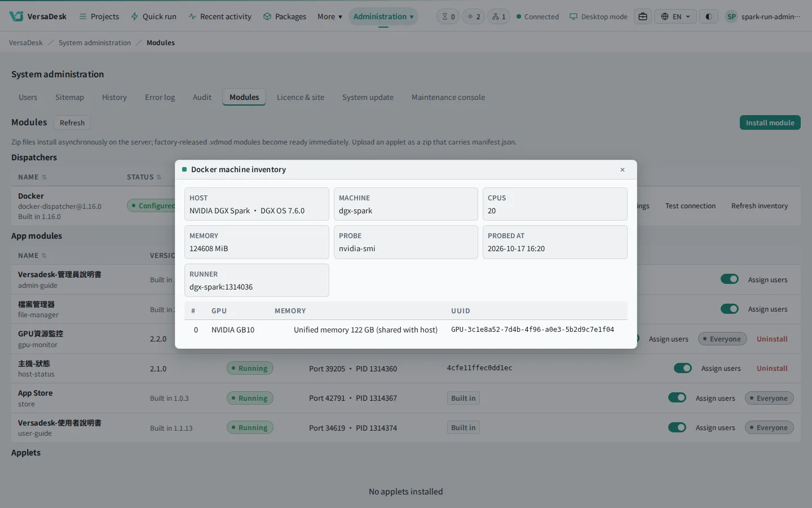Screen dimensions: 812x508
Task: Click the running jobs counter showing 2
Action: 474,16
